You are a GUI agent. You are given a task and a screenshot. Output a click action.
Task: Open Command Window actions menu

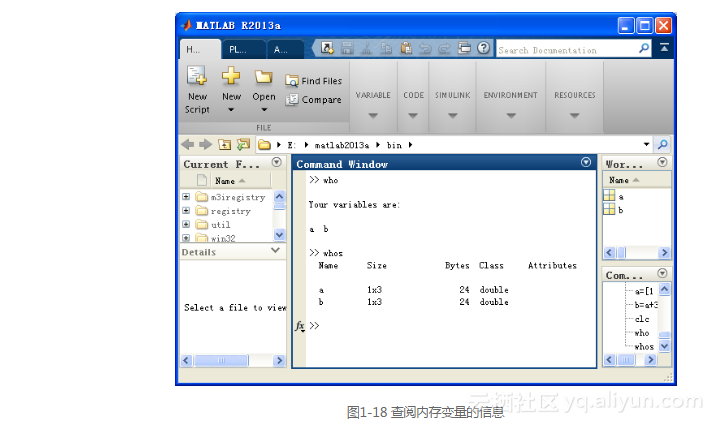(586, 163)
